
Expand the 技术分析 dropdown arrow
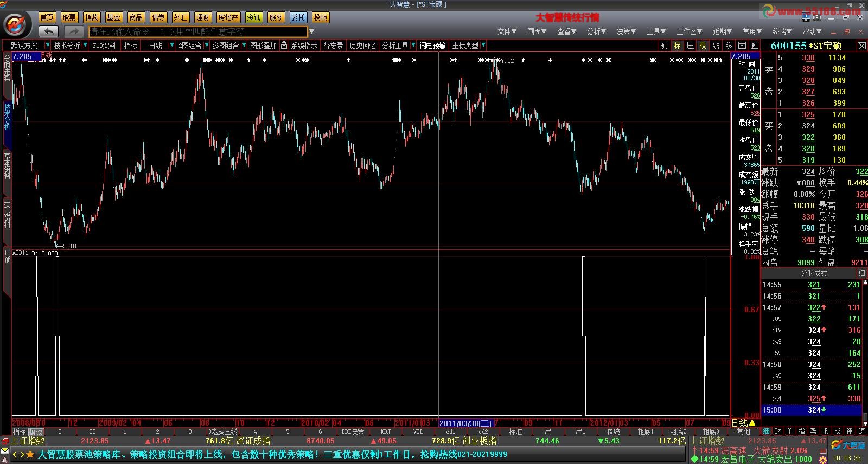click(x=85, y=46)
